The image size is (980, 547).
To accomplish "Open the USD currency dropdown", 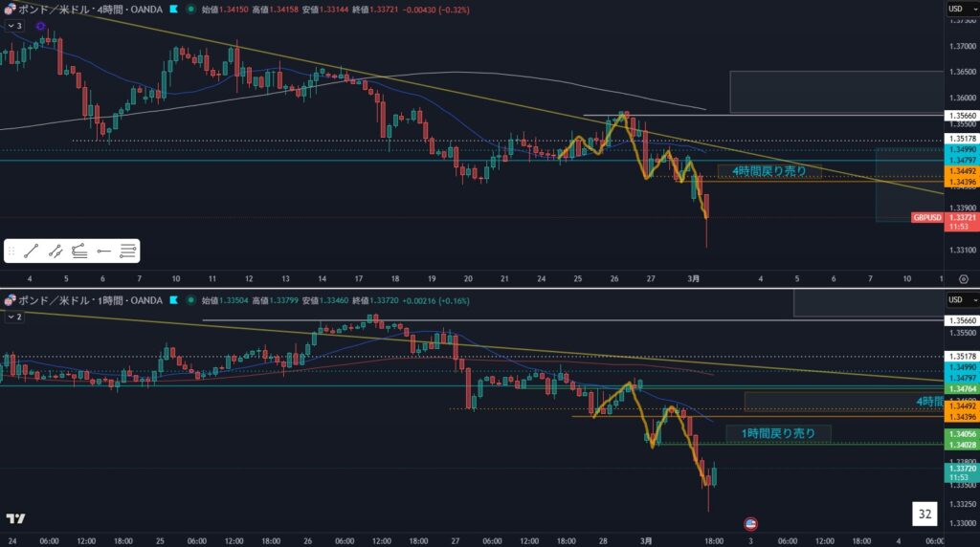I will click(961, 9).
